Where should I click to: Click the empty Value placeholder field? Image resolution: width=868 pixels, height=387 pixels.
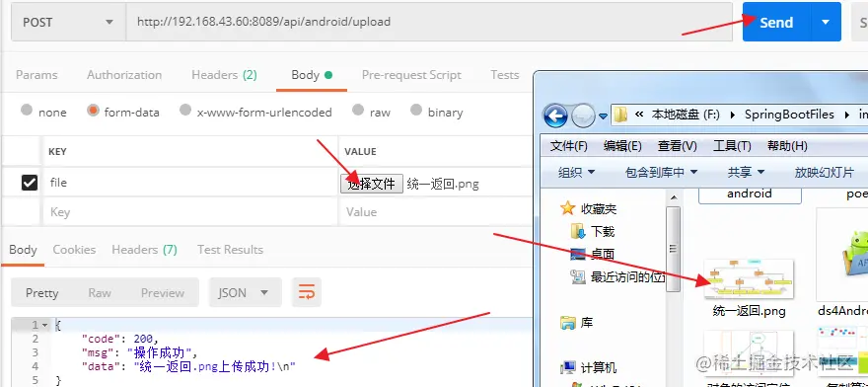(x=435, y=212)
